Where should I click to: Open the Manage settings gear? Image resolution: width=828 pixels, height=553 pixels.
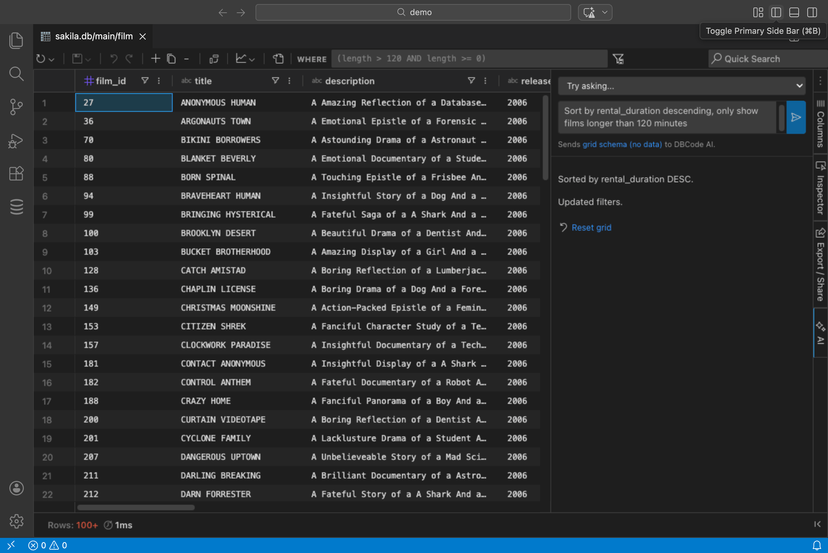pos(16,521)
